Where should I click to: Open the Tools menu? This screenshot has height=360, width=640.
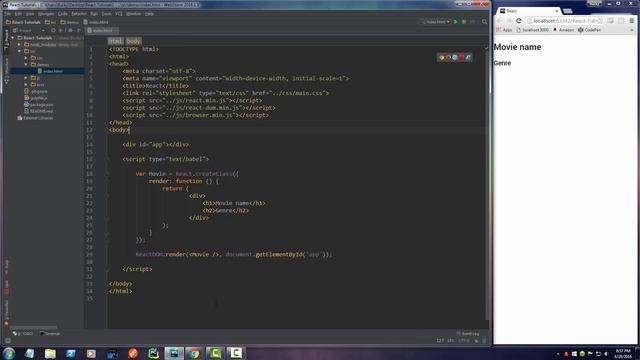point(106,14)
